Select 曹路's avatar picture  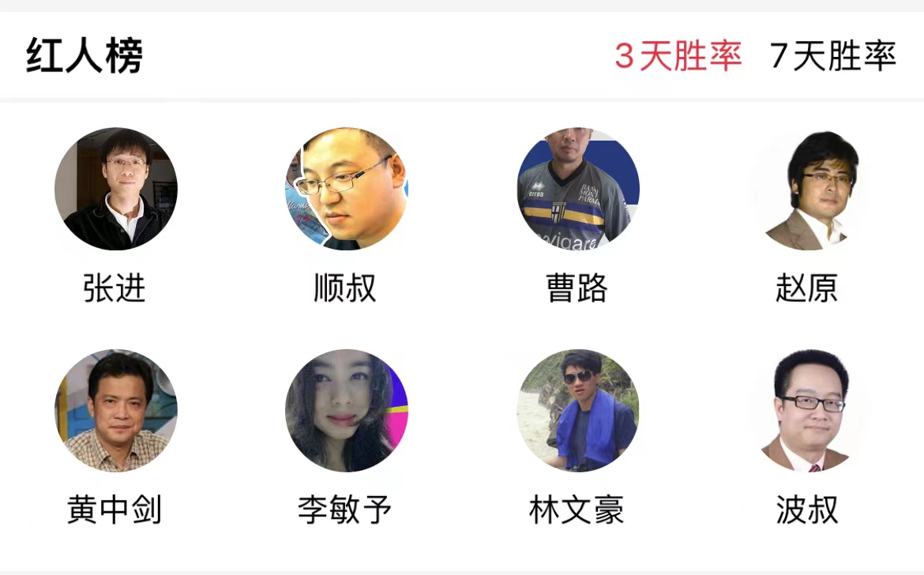click(x=577, y=189)
